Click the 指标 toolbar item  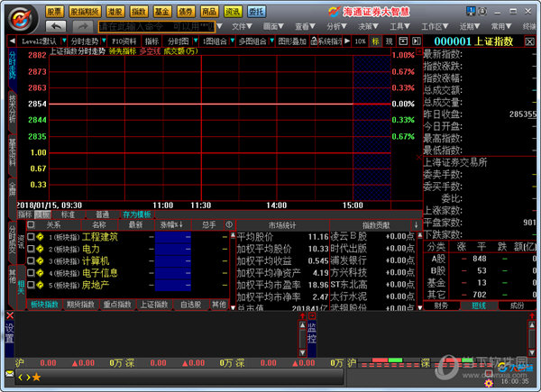151,41
